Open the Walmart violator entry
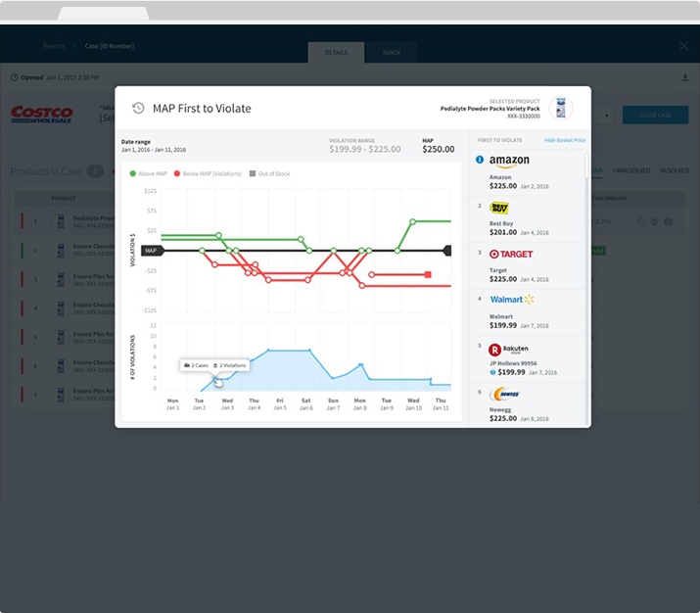The width and height of the screenshot is (700, 613). coord(511,299)
